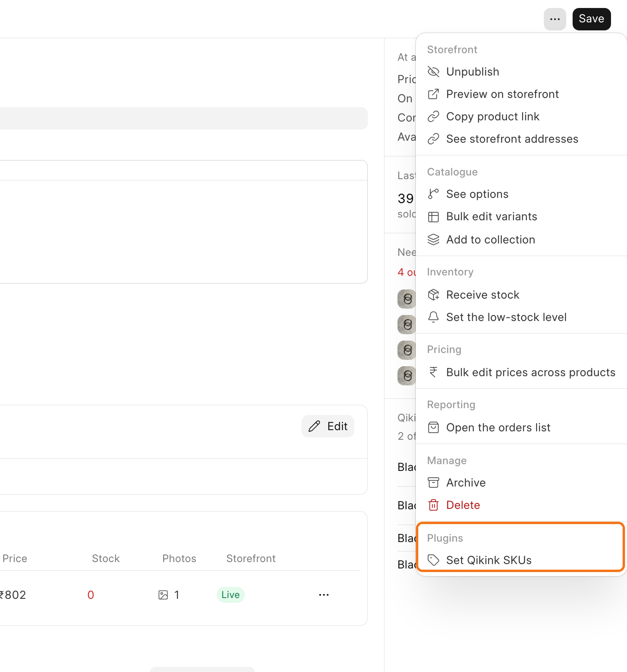Image resolution: width=627 pixels, height=672 pixels.
Task: Click the table icon beside Bulk edit variants
Action: [x=433, y=217]
